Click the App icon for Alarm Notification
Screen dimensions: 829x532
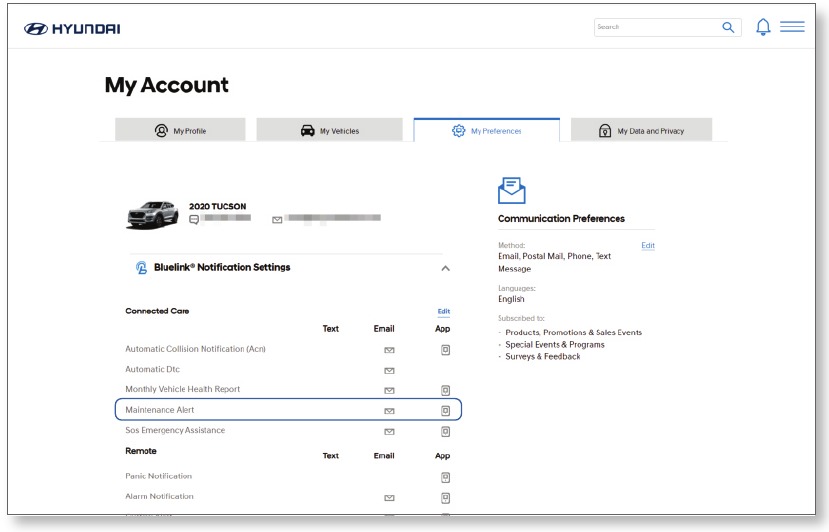click(x=446, y=498)
